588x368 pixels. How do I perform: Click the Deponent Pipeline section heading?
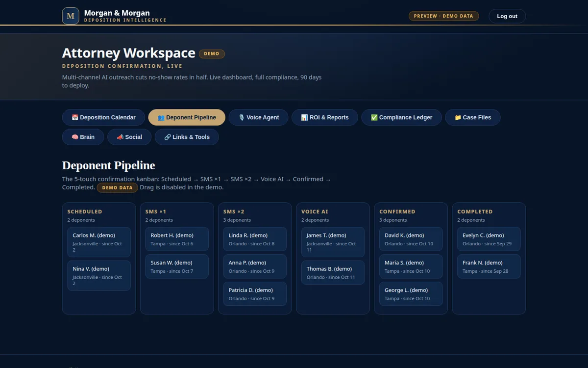pos(109,165)
